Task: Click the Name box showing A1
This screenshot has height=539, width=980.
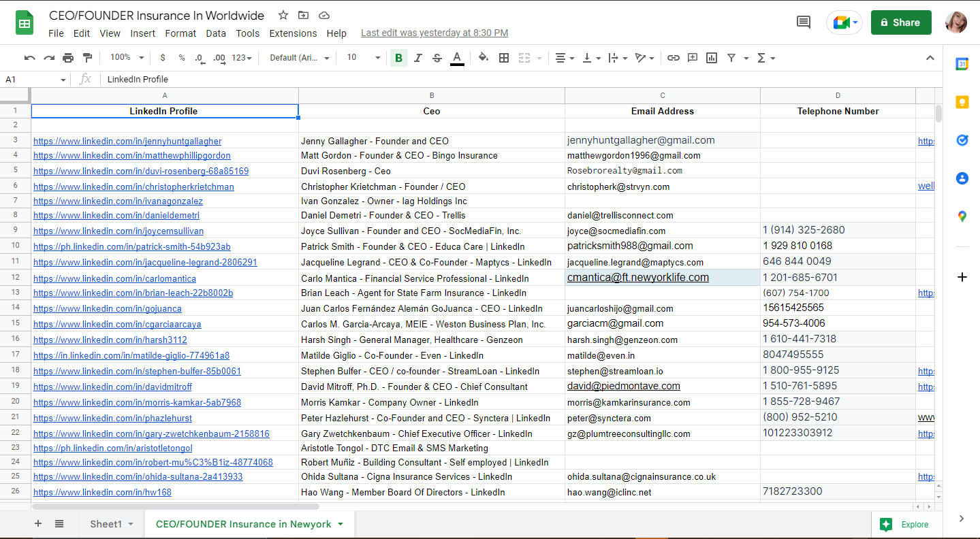Action: pos(35,80)
